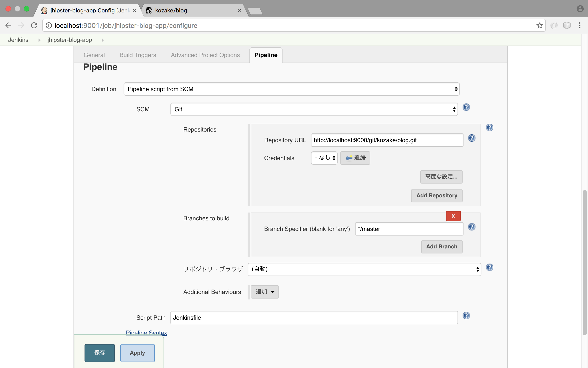Screen dimensions: 588x368
Task: Click the Branch Specifier input field
Action: coord(409,229)
